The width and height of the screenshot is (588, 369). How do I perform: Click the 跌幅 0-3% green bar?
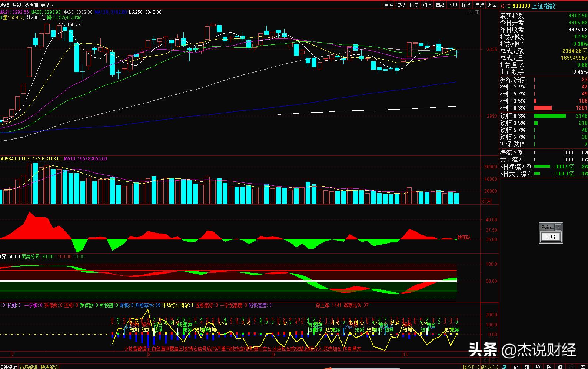[x=550, y=116]
